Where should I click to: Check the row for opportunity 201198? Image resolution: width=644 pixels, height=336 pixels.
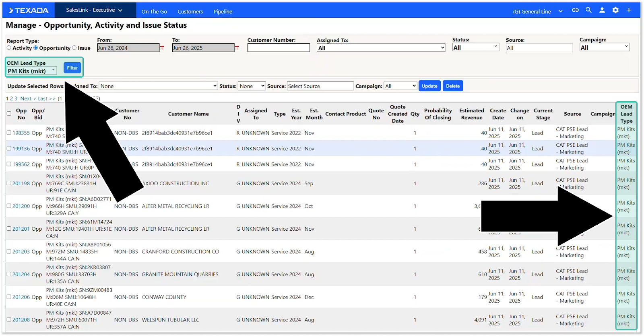(9, 183)
